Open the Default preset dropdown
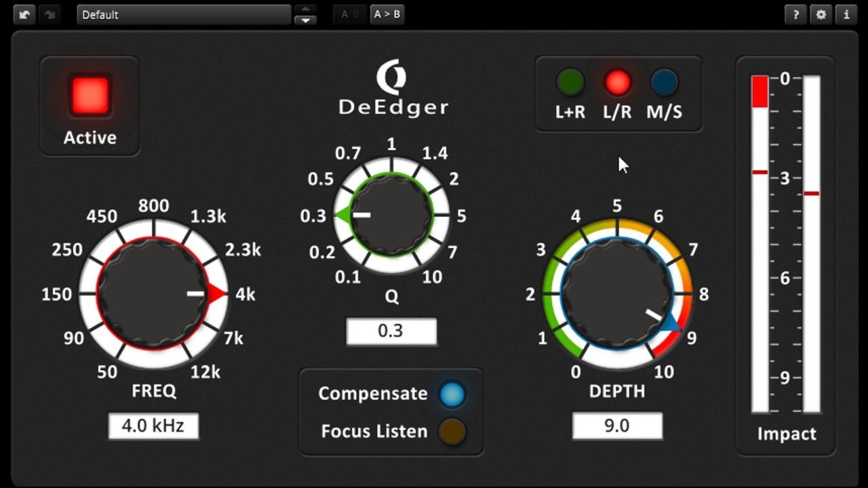 pos(184,14)
